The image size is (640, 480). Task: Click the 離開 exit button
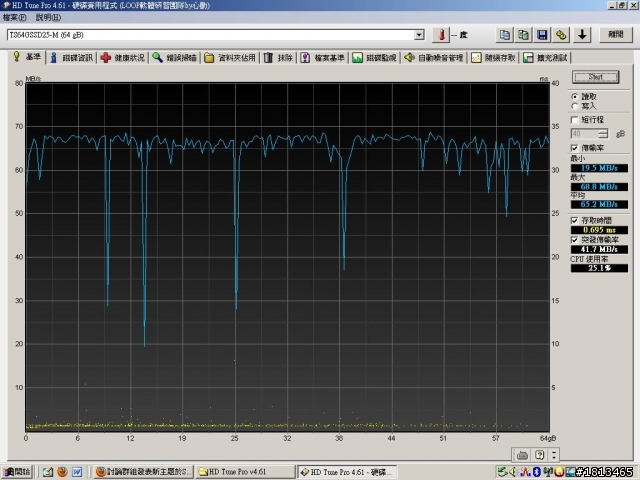(616, 35)
